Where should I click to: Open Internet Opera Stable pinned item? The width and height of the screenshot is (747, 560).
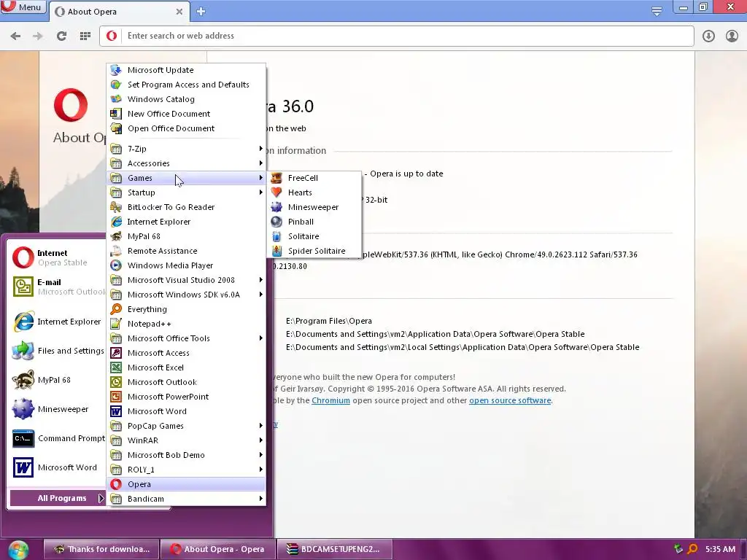(x=57, y=257)
